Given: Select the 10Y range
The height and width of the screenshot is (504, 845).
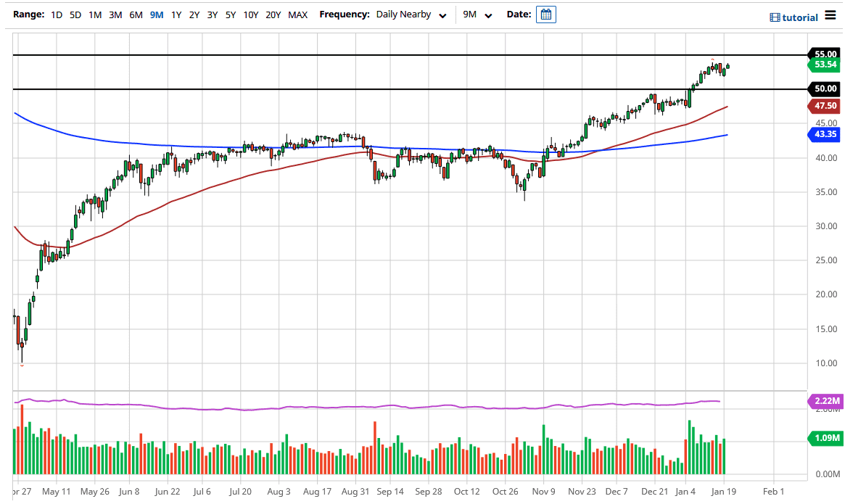Looking at the screenshot, I should pyautogui.click(x=250, y=14).
